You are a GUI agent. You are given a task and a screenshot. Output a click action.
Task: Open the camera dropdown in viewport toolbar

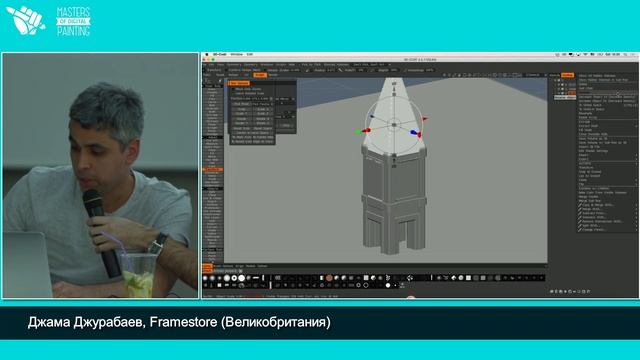click(x=535, y=75)
